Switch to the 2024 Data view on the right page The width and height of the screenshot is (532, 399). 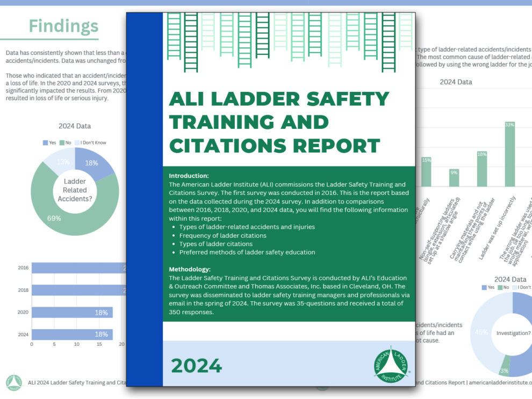click(456, 82)
